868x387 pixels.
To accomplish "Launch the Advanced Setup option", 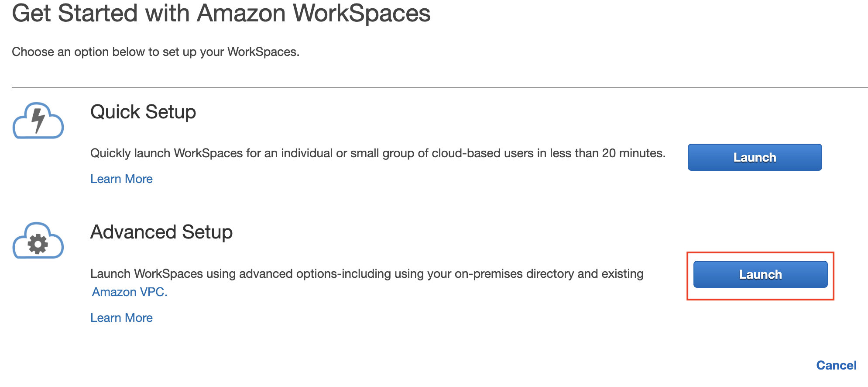I will coord(760,274).
